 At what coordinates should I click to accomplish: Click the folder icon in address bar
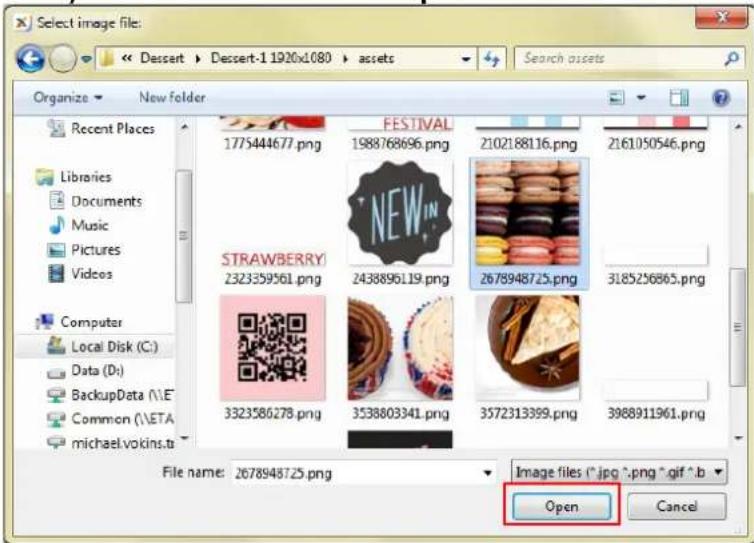coord(107,59)
